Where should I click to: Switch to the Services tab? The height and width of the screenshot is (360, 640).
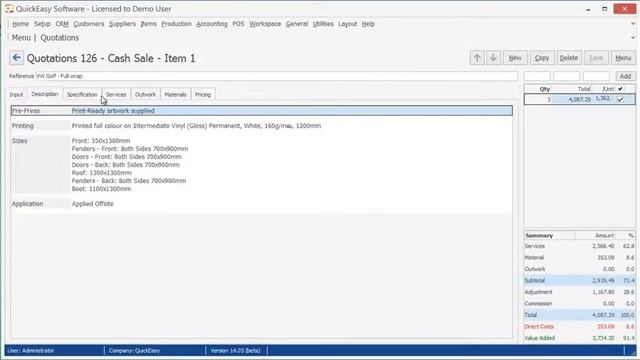pyautogui.click(x=116, y=94)
